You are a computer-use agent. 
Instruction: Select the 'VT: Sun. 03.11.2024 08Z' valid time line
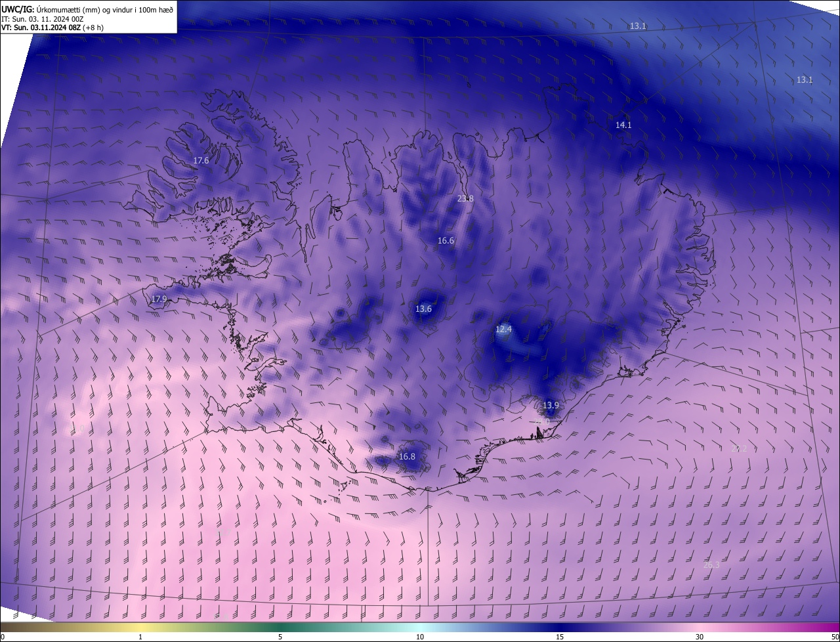pos(40,28)
